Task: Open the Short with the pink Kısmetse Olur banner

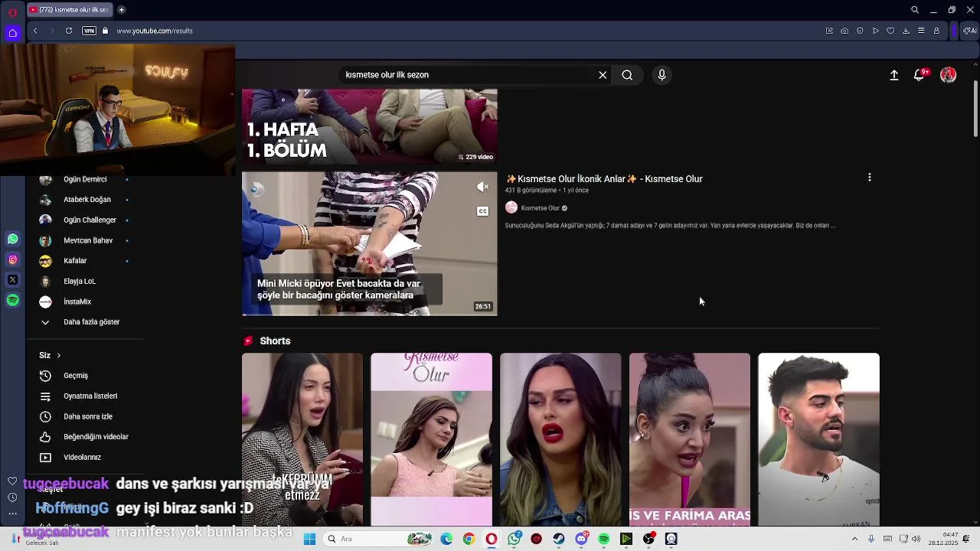Action: click(431, 439)
